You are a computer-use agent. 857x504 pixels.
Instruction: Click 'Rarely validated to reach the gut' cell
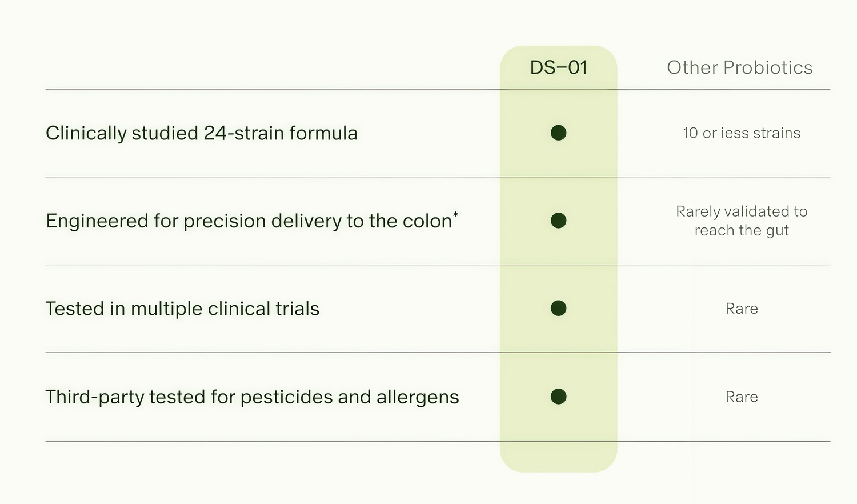point(742,221)
